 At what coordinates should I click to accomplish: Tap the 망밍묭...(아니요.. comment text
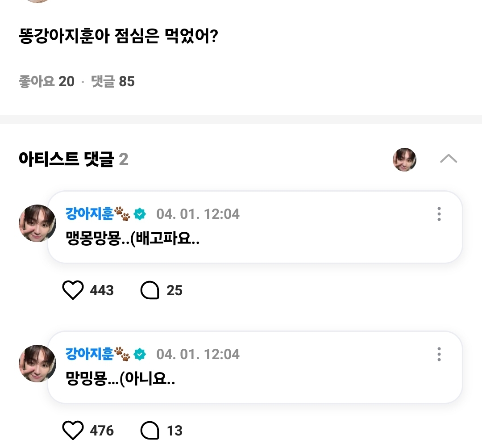[x=120, y=381]
